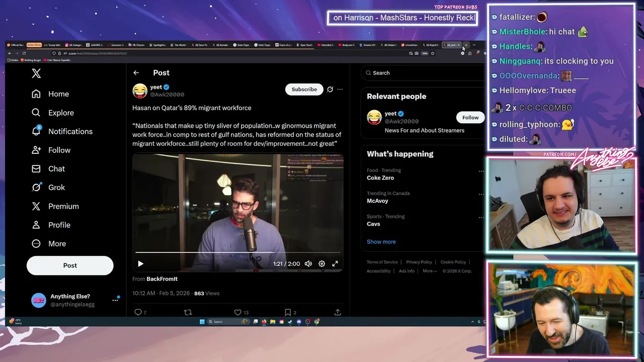Open options for the Coke Zero trend
This screenshot has width=644, height=362.
point(481,171)
